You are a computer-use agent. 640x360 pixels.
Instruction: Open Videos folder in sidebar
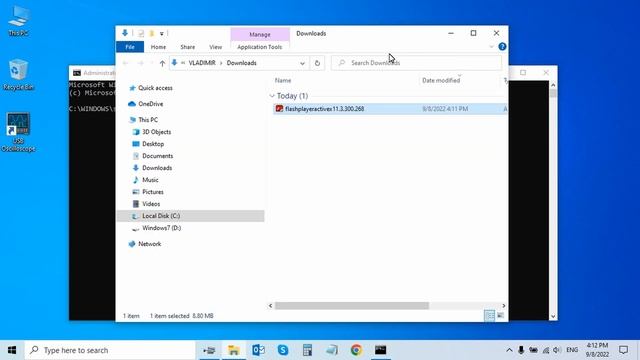point(151,204)
